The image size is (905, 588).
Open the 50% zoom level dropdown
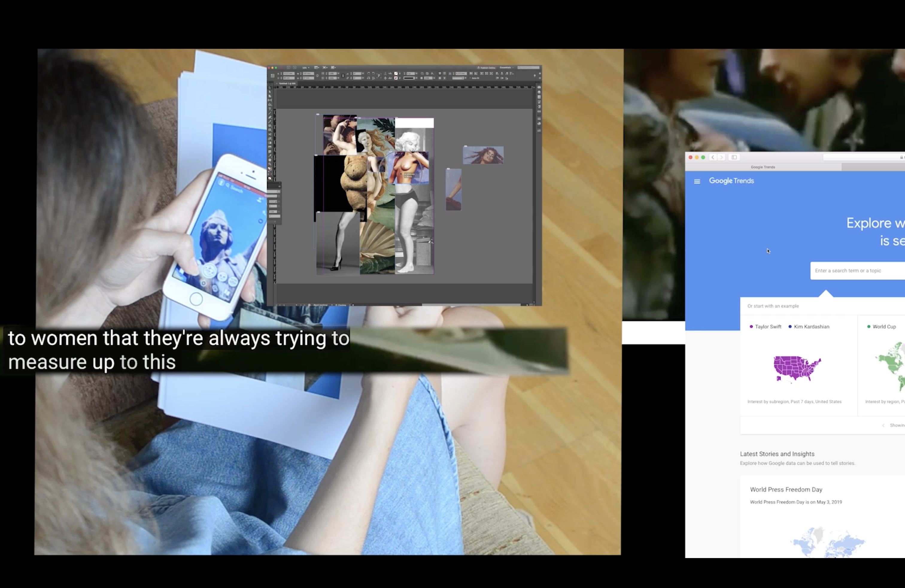306,68
